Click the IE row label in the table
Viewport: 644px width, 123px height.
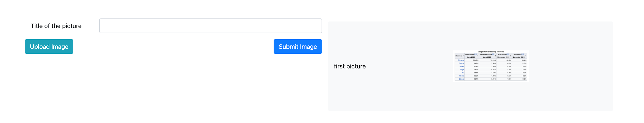coord(463,73)
